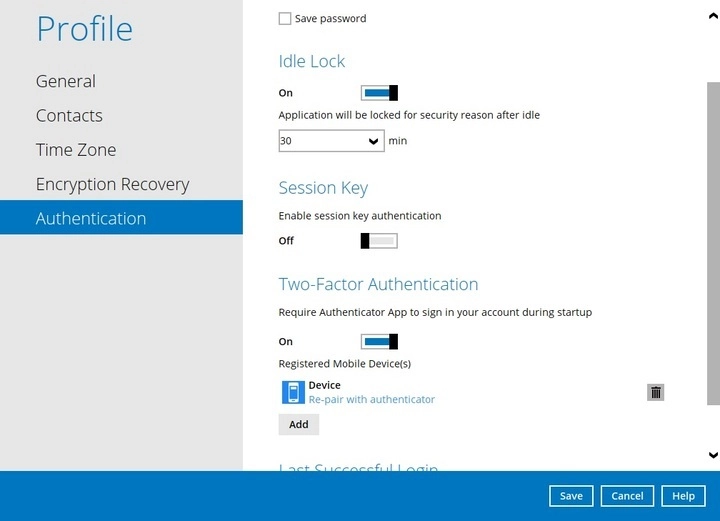The height and width of the screenshot is (521, 720).
Task: Click the mobile device icon
Action: (293, 392)
